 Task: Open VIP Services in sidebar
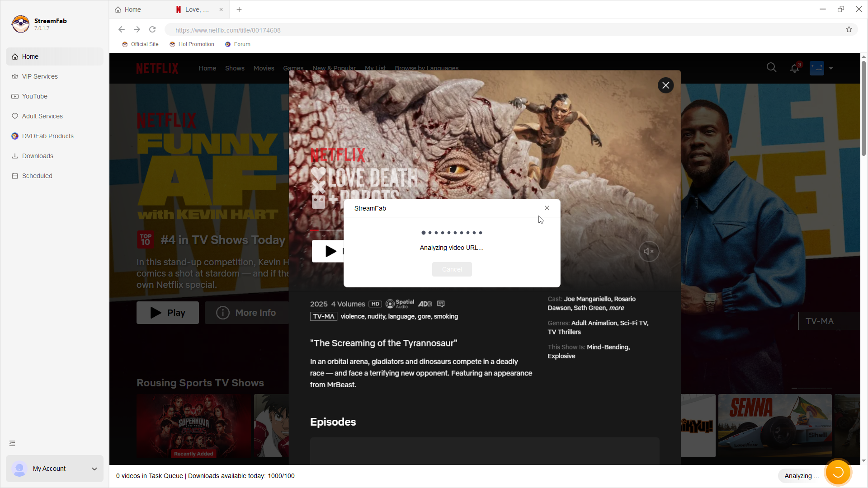click(55, 76)
